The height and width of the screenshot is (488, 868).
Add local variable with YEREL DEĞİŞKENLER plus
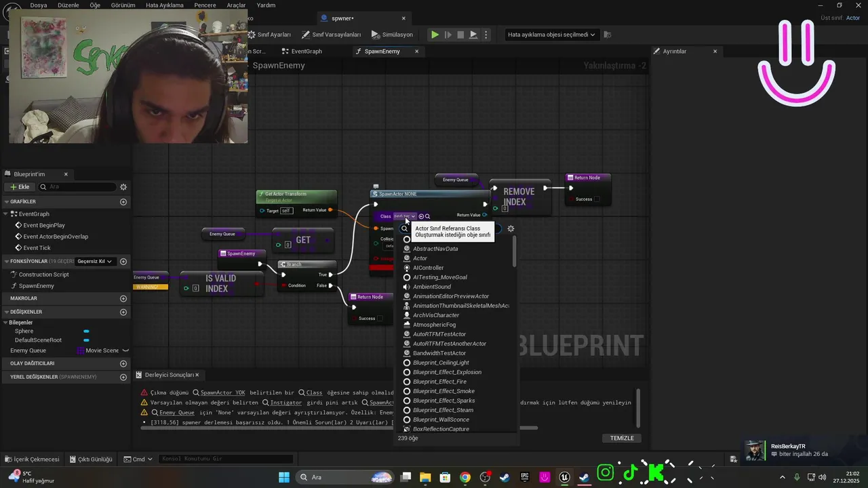point(123,377)
